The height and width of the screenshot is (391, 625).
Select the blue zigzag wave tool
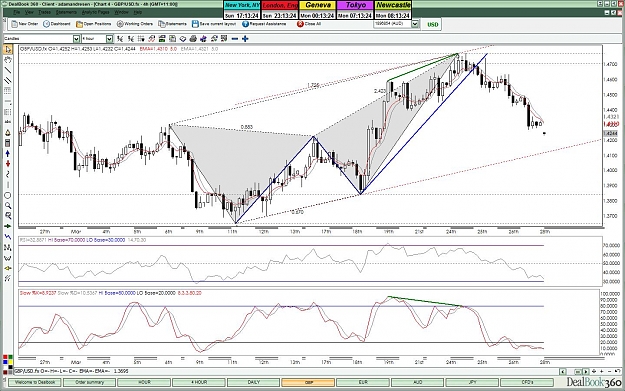click(8, 237)
